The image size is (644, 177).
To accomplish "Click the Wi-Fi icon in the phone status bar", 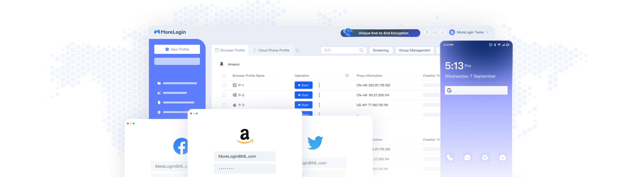I will (x=499, y=45).
